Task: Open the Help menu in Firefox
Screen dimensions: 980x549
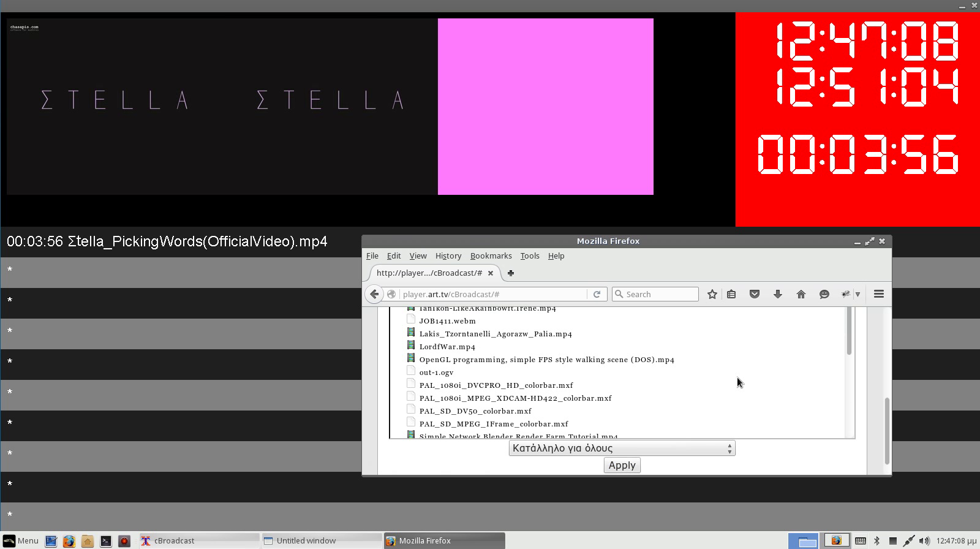Action: tap(556, 256)
